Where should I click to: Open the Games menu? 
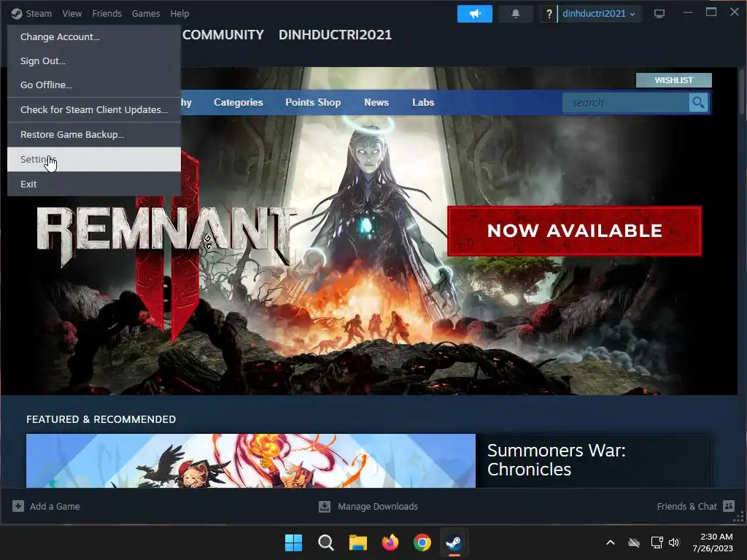pos(146,14)
